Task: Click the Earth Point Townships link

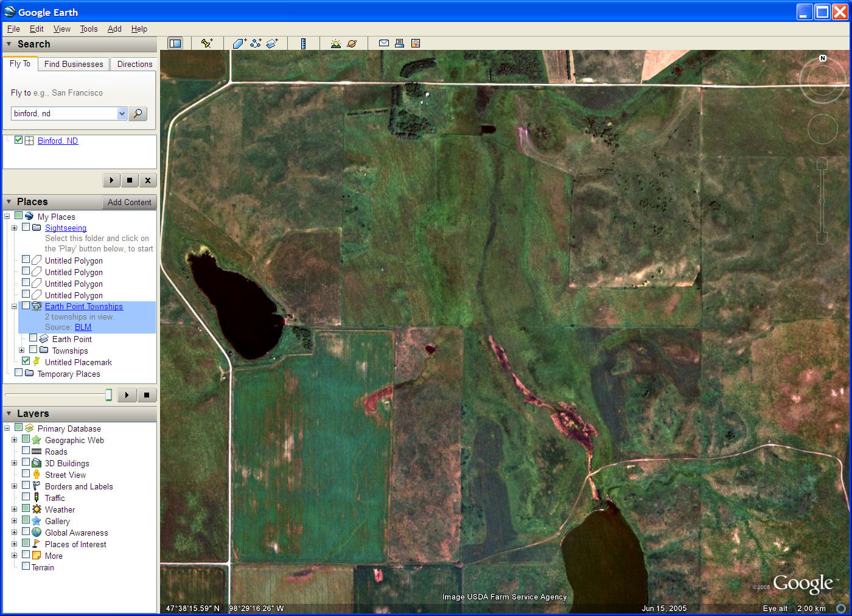Action: [x=84, y=306]
